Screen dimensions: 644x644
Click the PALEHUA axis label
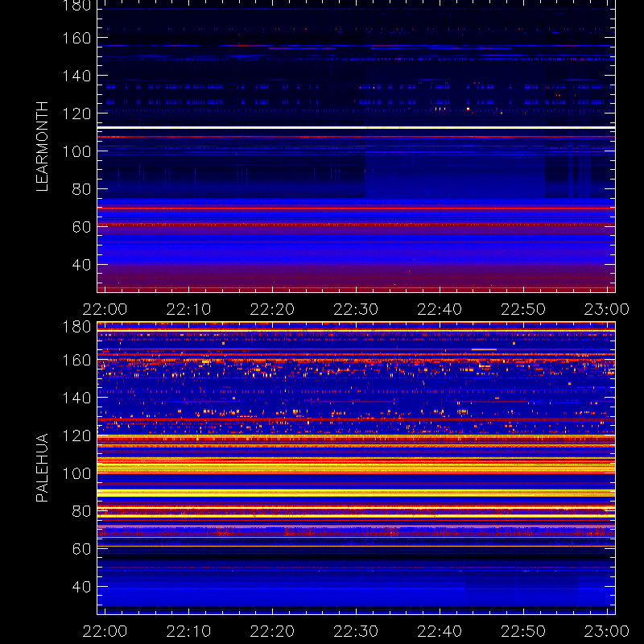pyautogui.click(x=42, y=468)
